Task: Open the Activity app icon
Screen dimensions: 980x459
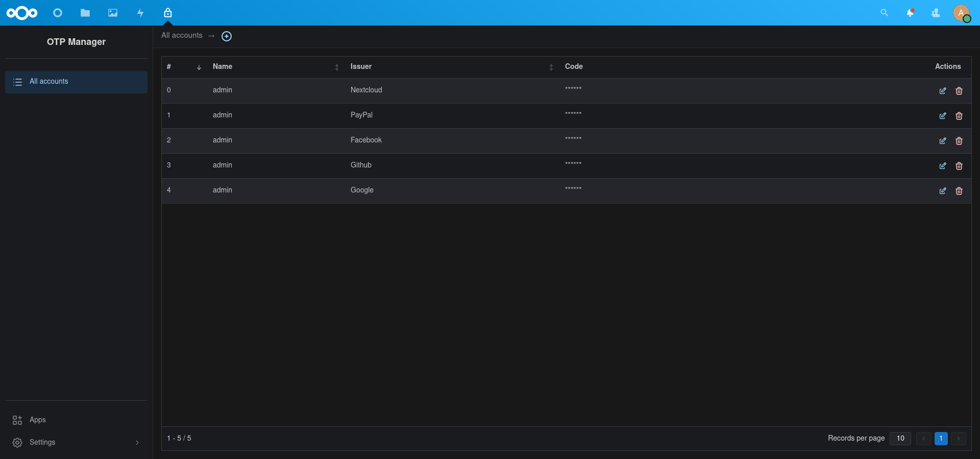Action: [x=140, y=13]
